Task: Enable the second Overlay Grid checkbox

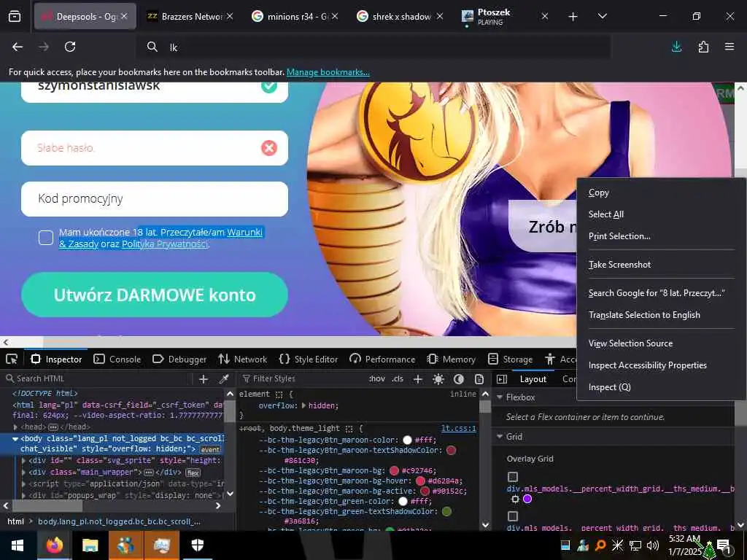Action: [x=513, y=516]
